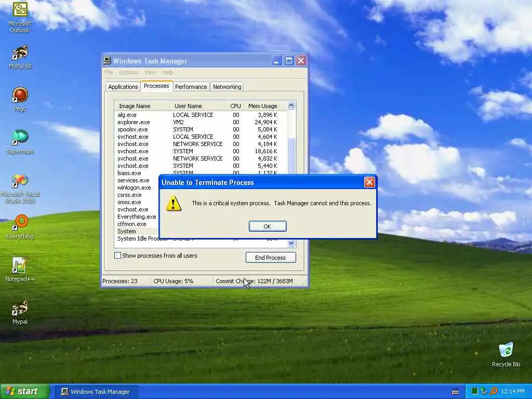
Task: Select the Microsoft Visual Studio 2008 shortcut
Action: (20, 188)
